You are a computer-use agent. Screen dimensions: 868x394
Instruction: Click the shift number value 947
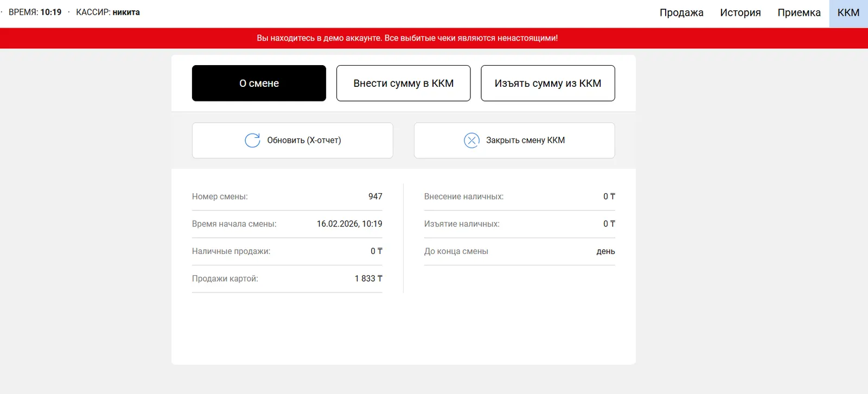[x=375, y=196]
